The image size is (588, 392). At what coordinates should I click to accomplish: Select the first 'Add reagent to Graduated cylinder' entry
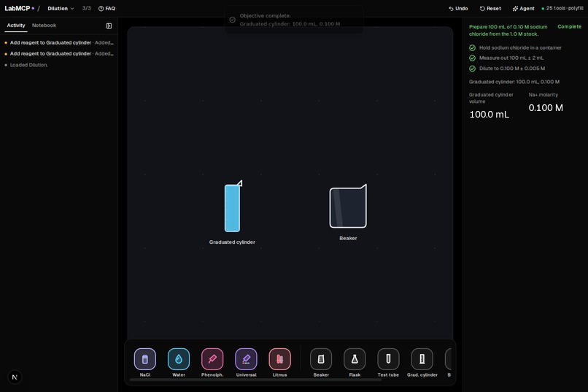tap(59, 43)
